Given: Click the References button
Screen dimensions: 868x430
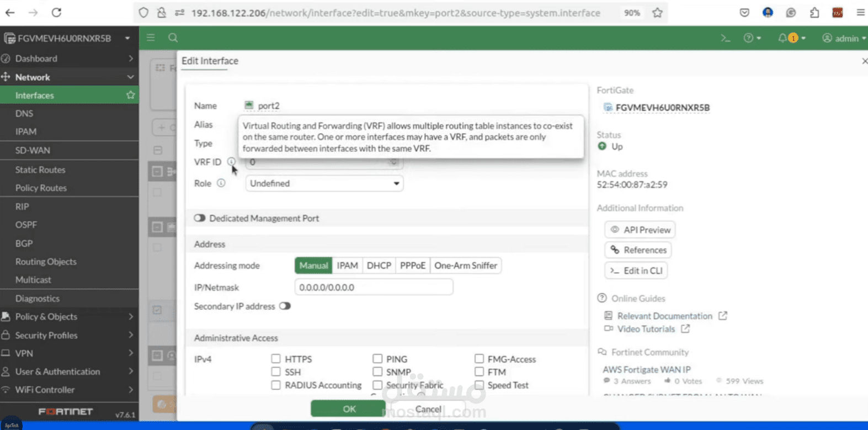Looking at the screenshot, I should click(x=638, y=250).
